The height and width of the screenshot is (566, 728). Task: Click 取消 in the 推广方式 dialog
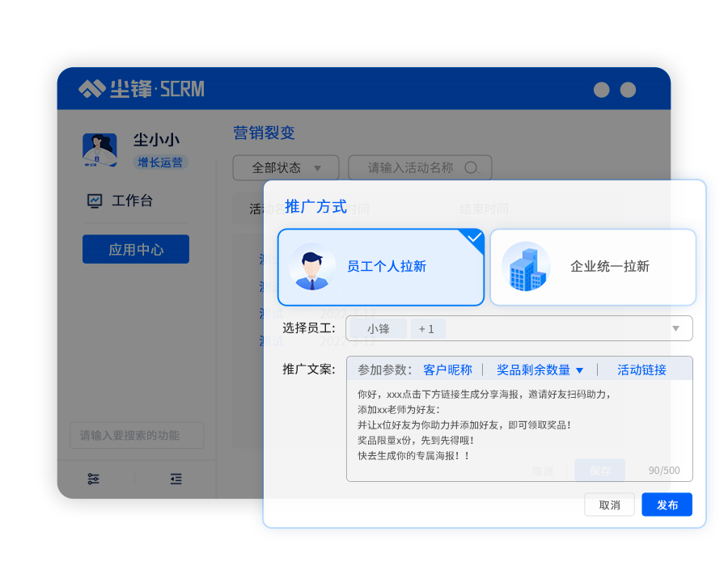609,505
